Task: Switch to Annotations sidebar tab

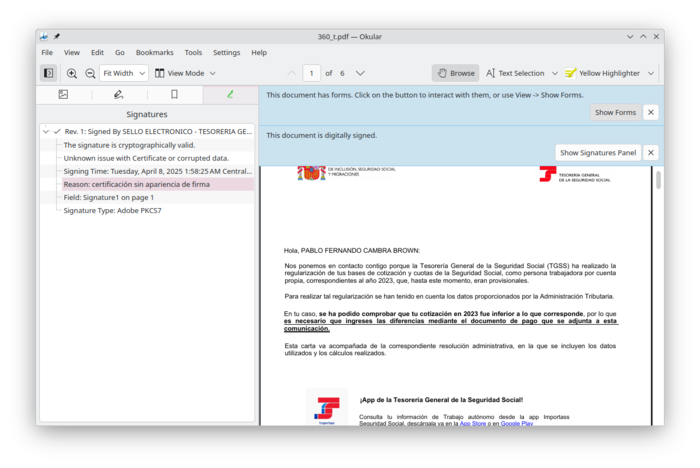Action: tap(118, 95)
